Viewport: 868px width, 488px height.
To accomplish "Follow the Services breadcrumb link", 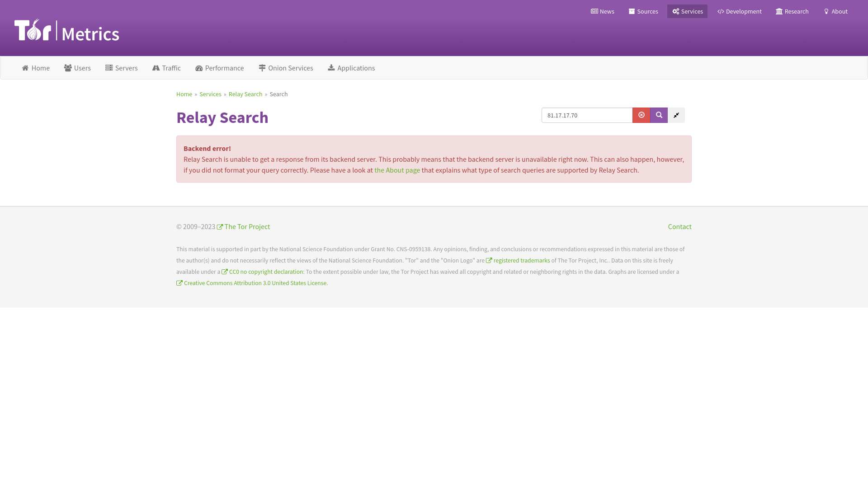I will coord(210,94).
